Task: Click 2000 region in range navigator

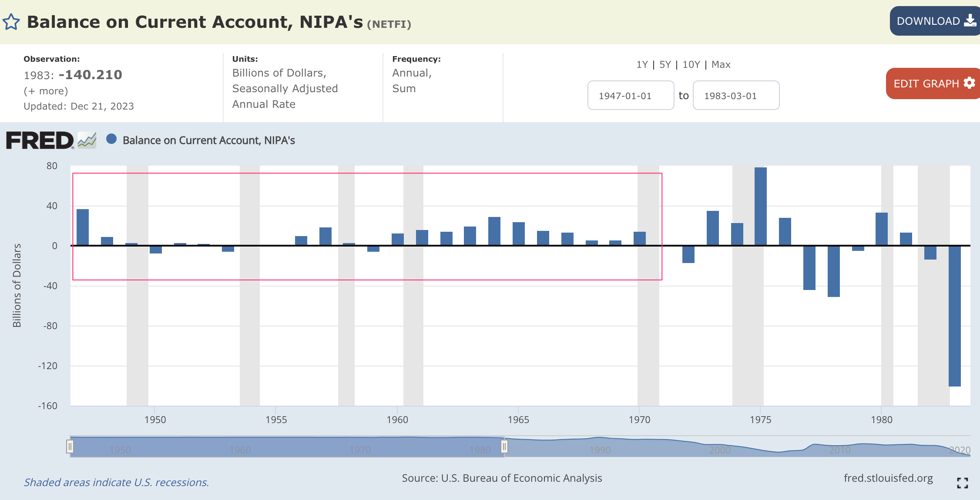Action: [x=720, y=450]
